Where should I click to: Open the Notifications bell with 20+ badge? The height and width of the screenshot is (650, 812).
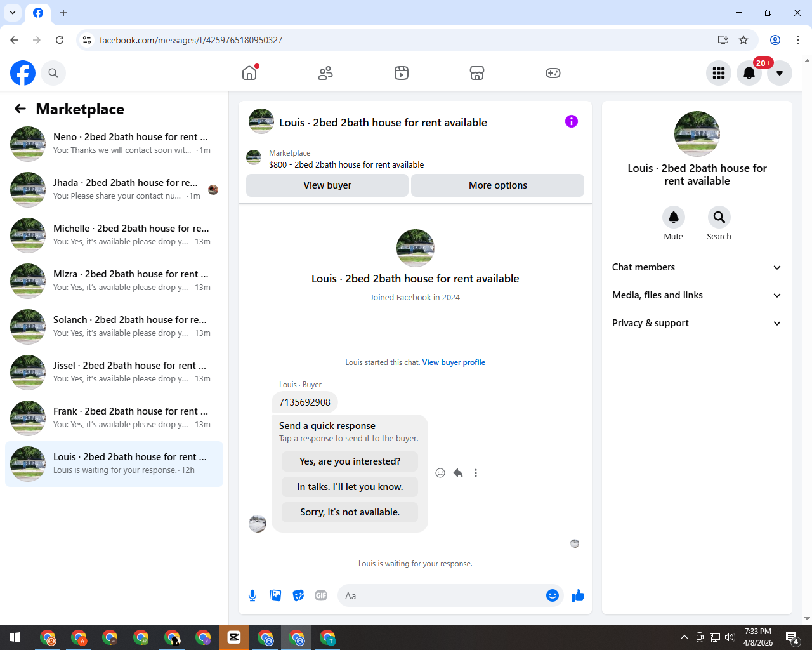(x=749, y=73)
